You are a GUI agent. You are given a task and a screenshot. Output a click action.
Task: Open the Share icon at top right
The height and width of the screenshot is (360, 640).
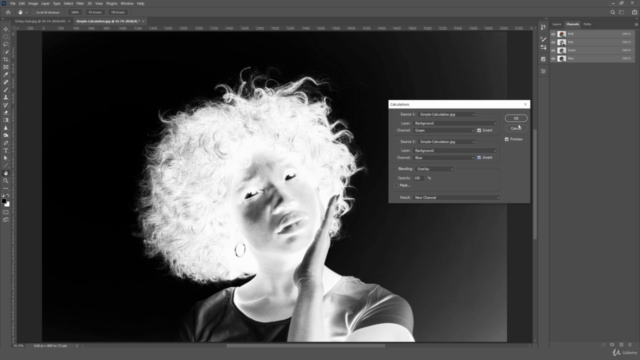(x=634, y=12)
